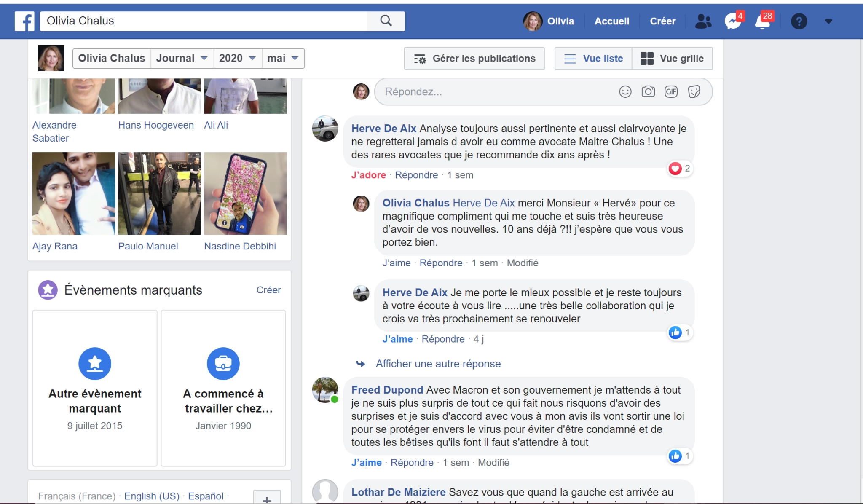Viewport: 863px width, 504px height.
Task: Toggle J'adore on Herve De Aix's comment
Action: pos(368,175)
